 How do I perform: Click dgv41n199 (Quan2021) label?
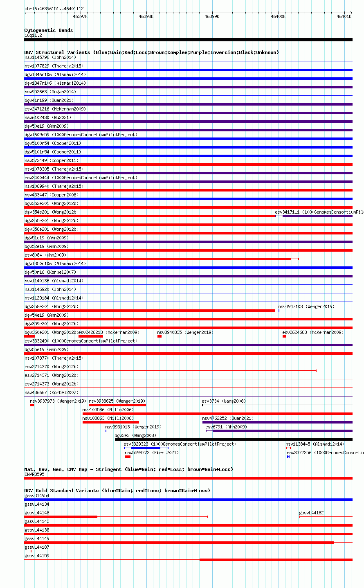pyautogui.click(x=49, y=101)
